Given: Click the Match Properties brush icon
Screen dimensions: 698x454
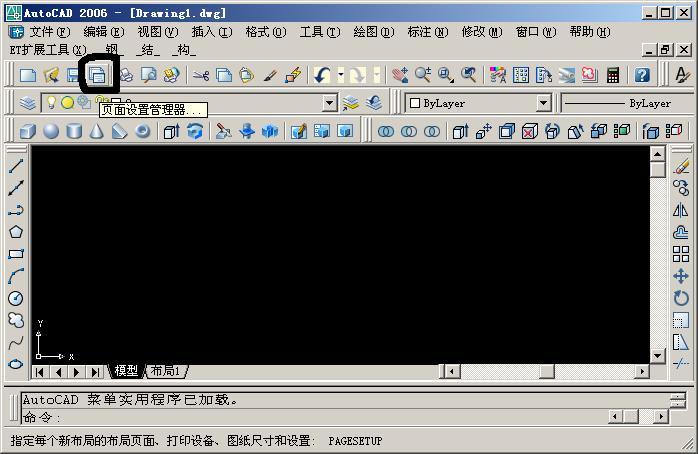Looking at the screenshot, I should [270, 75].
